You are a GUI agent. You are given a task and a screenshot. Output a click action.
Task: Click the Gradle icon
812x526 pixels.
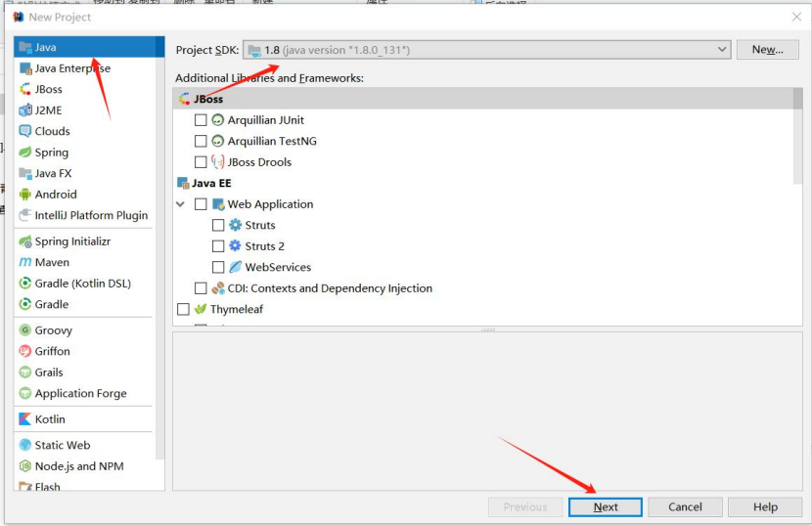coord(24,304)
